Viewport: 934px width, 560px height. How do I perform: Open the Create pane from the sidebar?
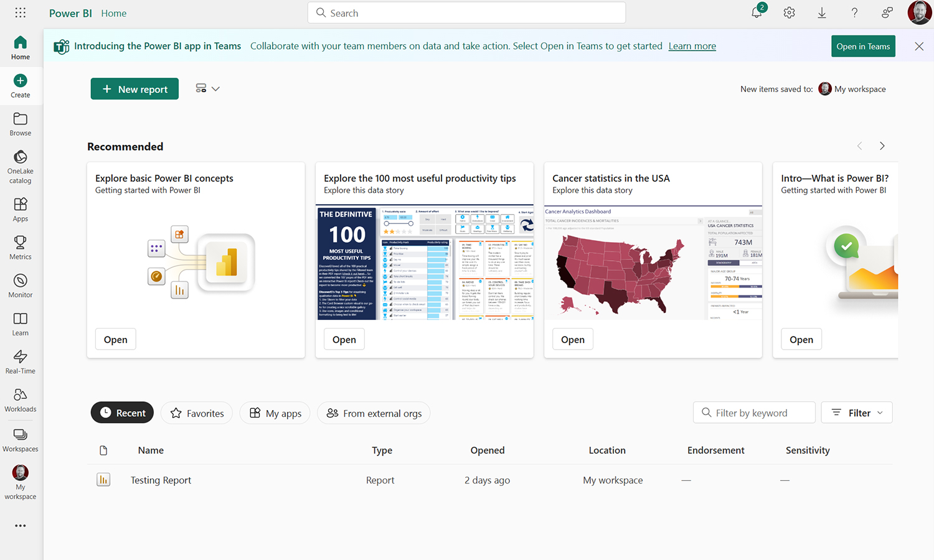pyautogui.click(x=20, y=85)
